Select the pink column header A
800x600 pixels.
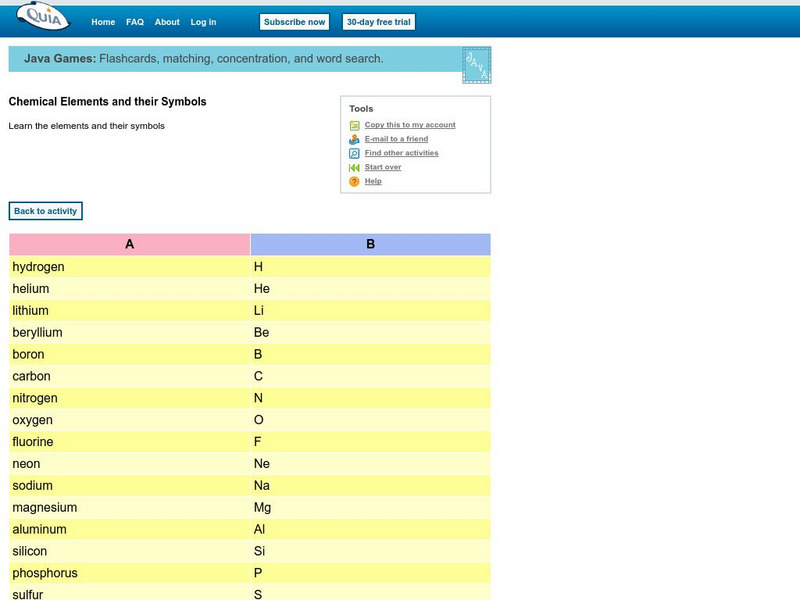point(127,242)
